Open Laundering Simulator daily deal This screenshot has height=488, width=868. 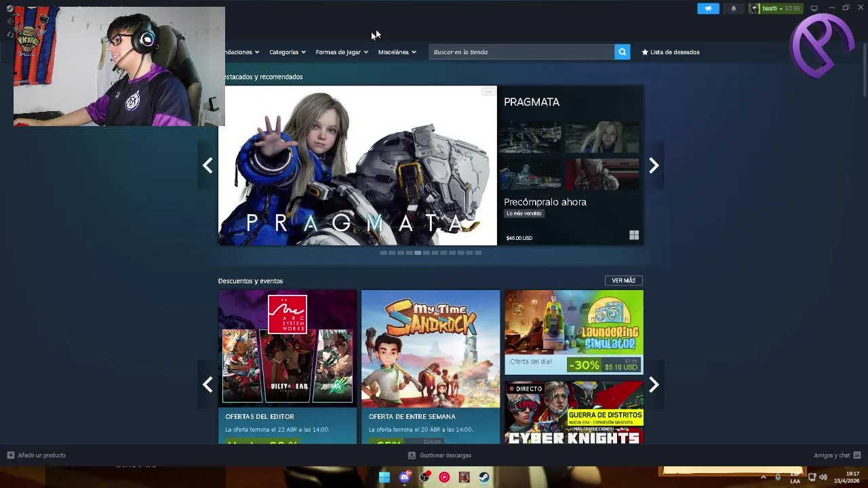[x=574, y=332]
